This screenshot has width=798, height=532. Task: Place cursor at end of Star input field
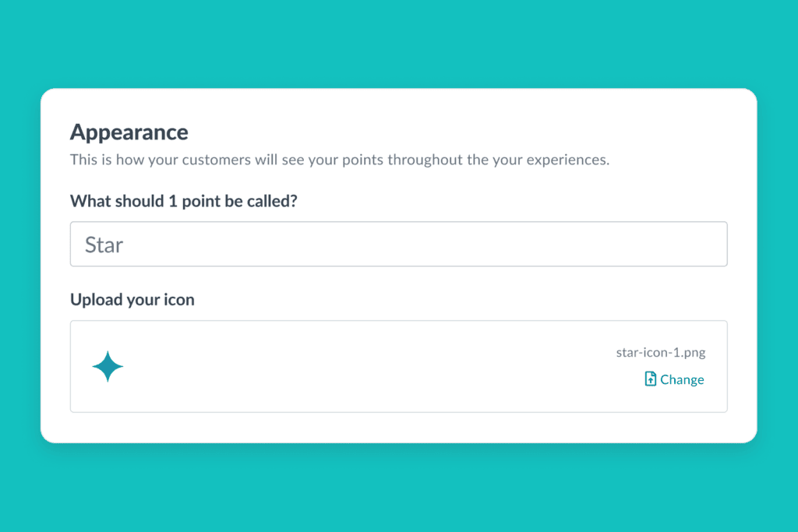124,245
